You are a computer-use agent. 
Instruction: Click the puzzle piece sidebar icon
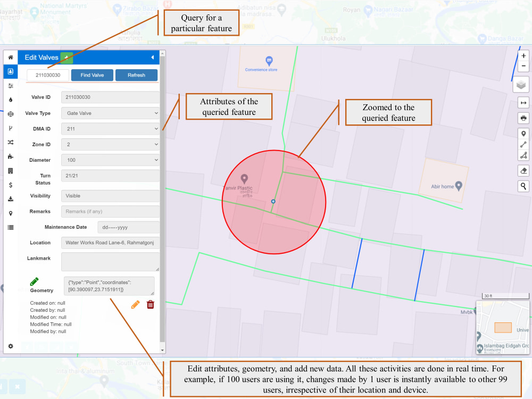pos(11,156)
